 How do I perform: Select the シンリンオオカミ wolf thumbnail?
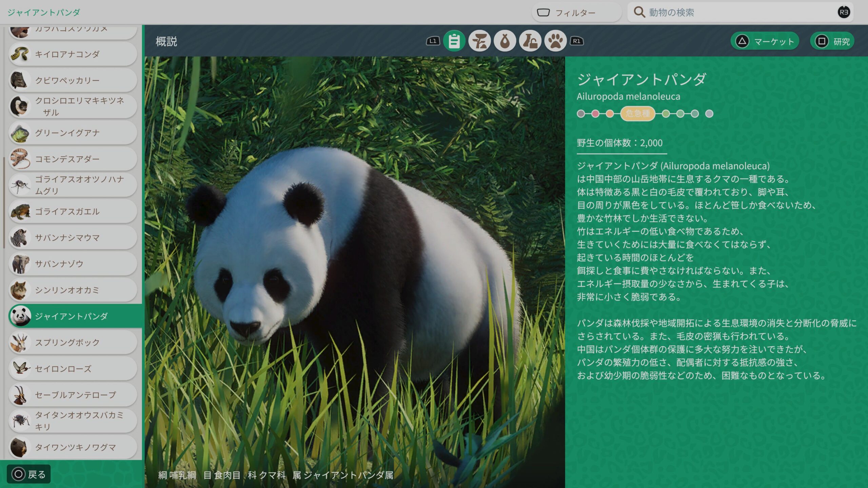(19, 290)
